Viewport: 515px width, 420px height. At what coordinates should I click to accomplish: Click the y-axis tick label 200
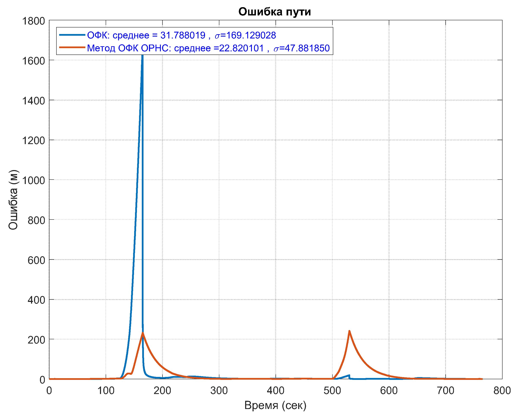point(36,340)
